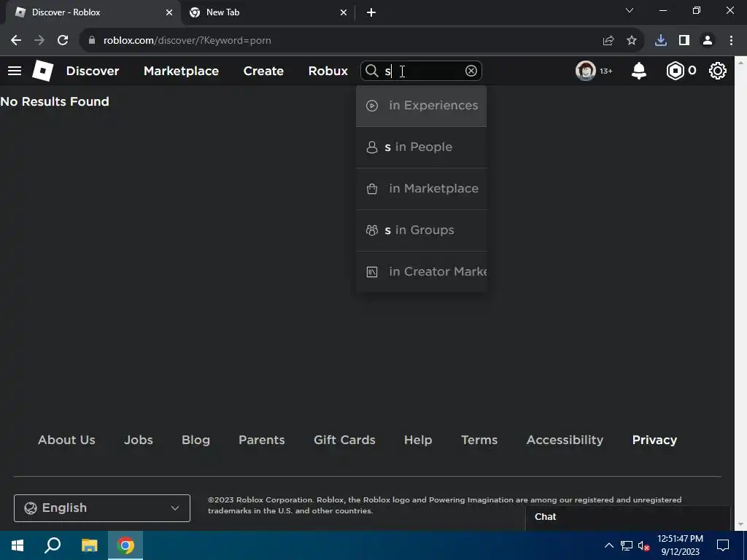Close the Discover - Roblox tab
The width and height of the screenshot is (747, 560).
coord(169,12)
